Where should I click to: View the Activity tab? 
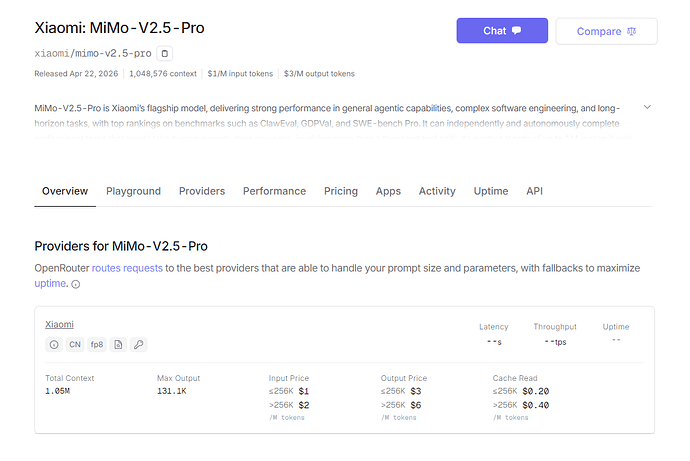[x=437, y=191]
